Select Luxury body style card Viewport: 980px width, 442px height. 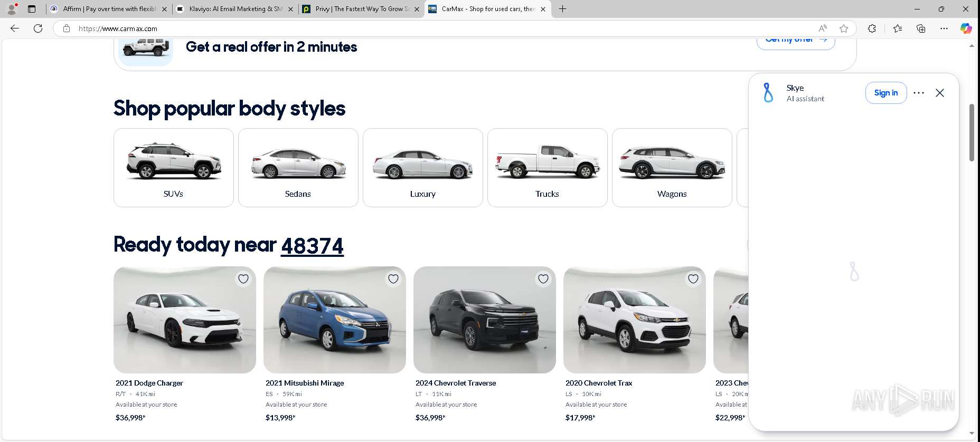pyautogui.click(x=423, y=168)
